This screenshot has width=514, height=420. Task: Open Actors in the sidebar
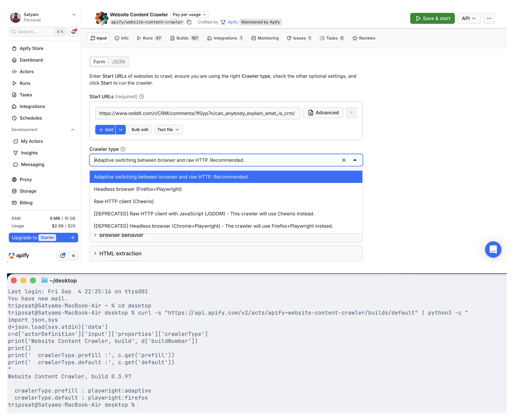pos(27,72)
